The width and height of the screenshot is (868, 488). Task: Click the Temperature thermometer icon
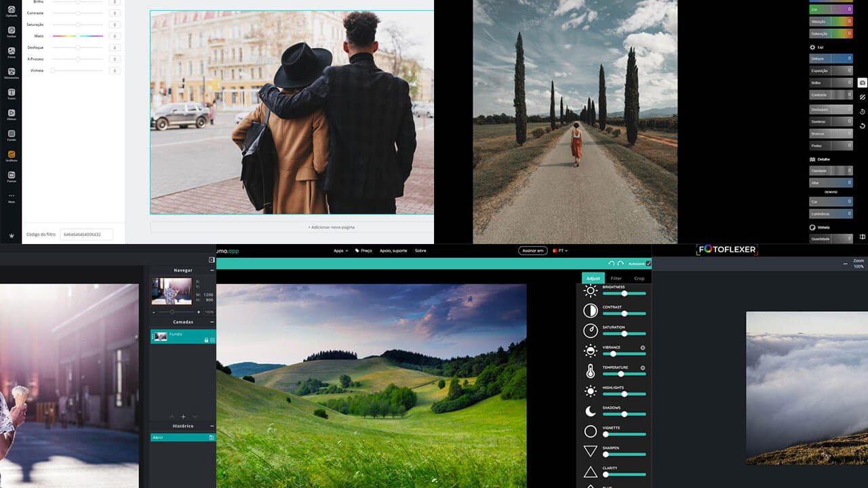[x=591, y=371]
